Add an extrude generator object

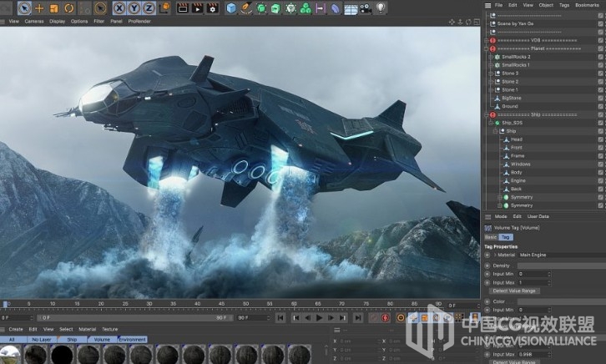click(x=275, y=8)
